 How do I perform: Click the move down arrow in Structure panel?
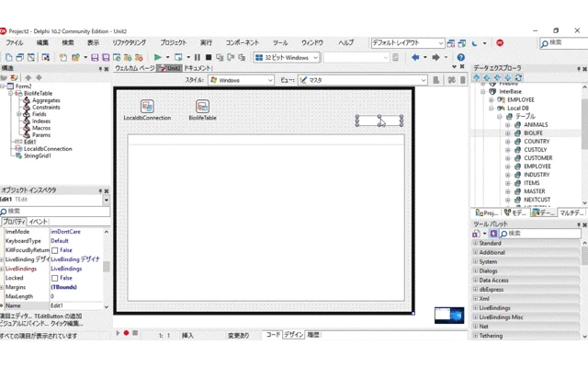[39, 77]
